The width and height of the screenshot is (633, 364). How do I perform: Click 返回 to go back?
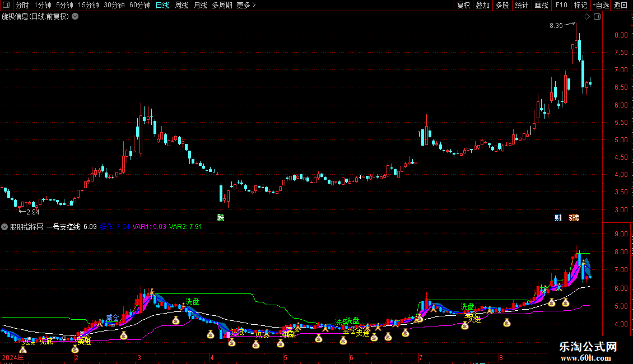click(x=621, y=5)
